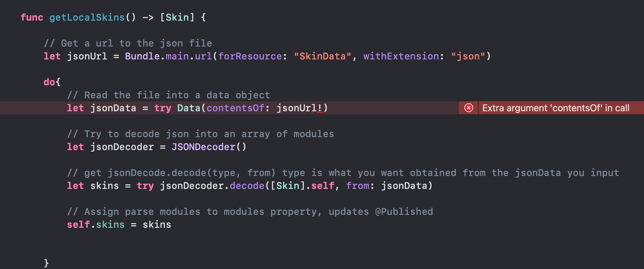Click the closing brace of the do block
The width and height of the screenshot is (644, 269).
click(46, 263)
